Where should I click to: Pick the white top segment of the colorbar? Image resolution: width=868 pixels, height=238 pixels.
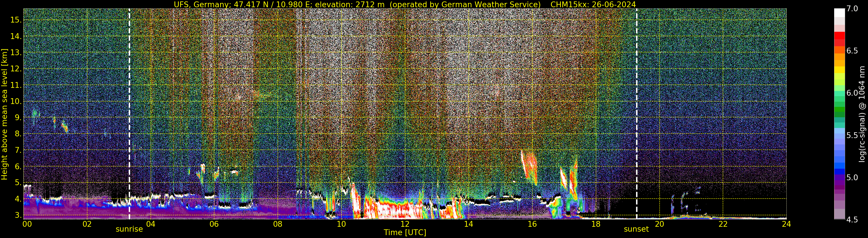(x=839, y=13)
